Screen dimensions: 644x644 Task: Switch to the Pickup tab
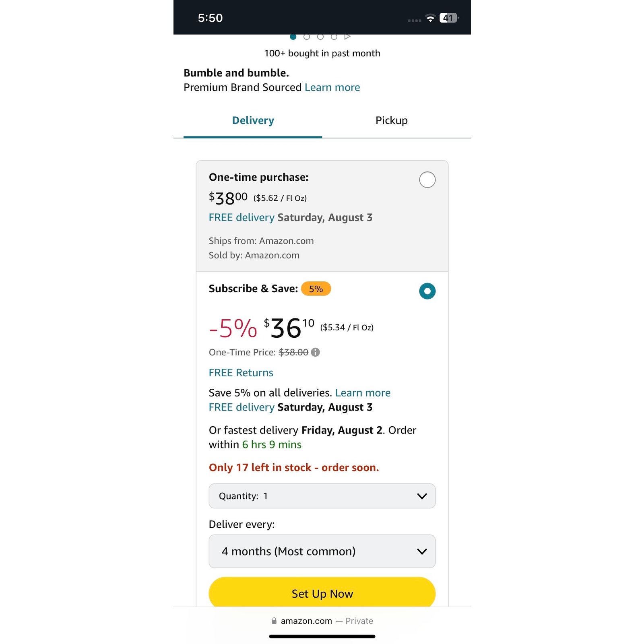tap(392, 120)
